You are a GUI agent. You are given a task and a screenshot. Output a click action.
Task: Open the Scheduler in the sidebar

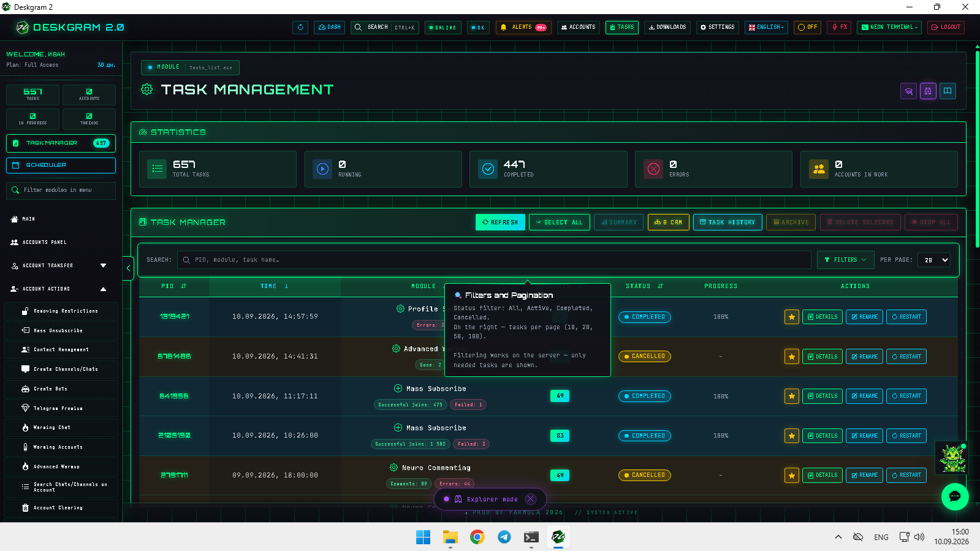coord(61,165)
